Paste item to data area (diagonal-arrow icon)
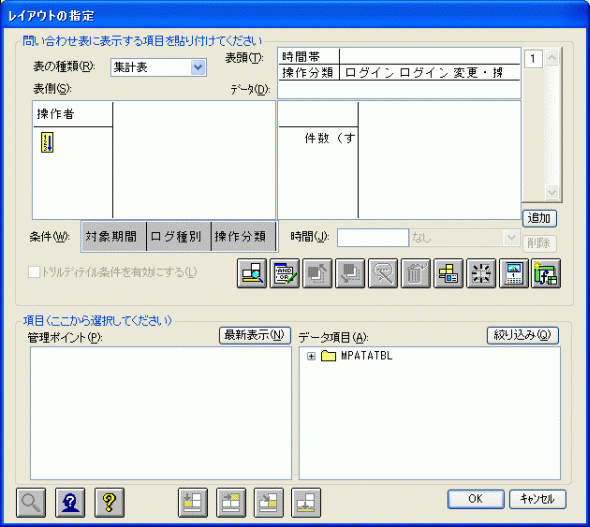590x527 pixels. click(269, 503)
